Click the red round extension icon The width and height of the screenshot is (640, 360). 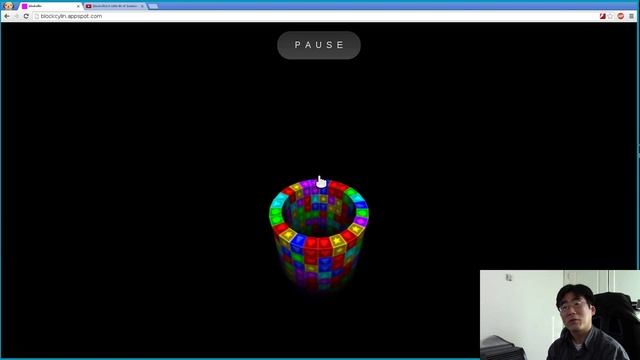point(621,16)
